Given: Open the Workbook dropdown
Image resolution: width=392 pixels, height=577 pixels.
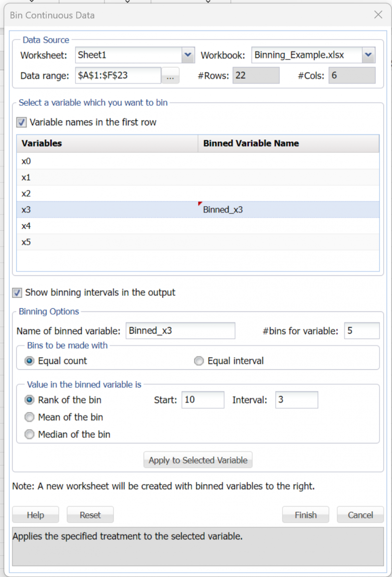Looking at the screenshot, I should pos(368,55).
